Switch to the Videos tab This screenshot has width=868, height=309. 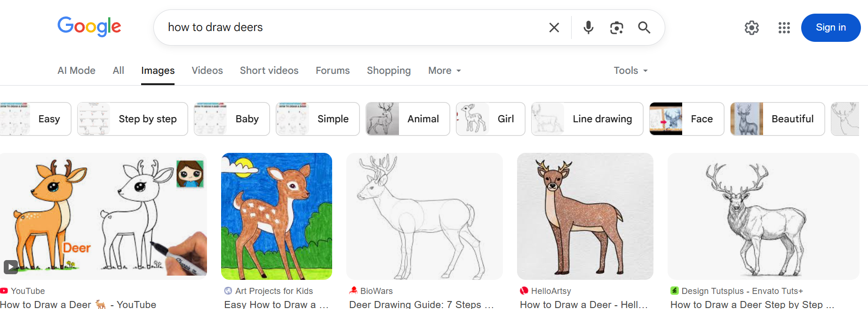pos(207,71)
